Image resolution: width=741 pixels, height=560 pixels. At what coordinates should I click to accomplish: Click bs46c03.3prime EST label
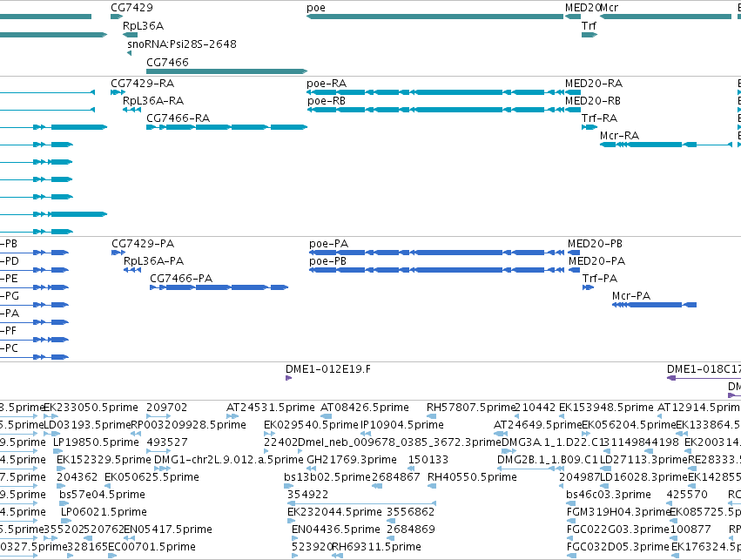[x=609, y=495]
